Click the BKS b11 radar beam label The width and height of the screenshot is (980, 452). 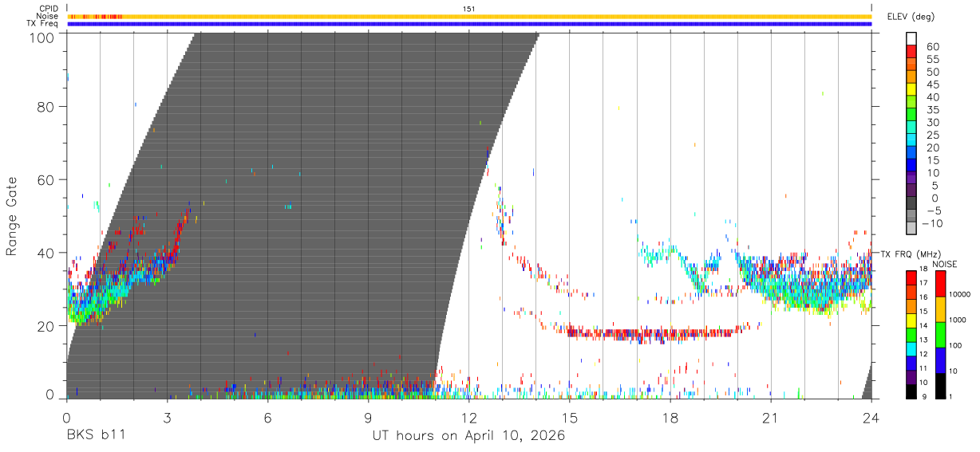(x=95, y=436)
